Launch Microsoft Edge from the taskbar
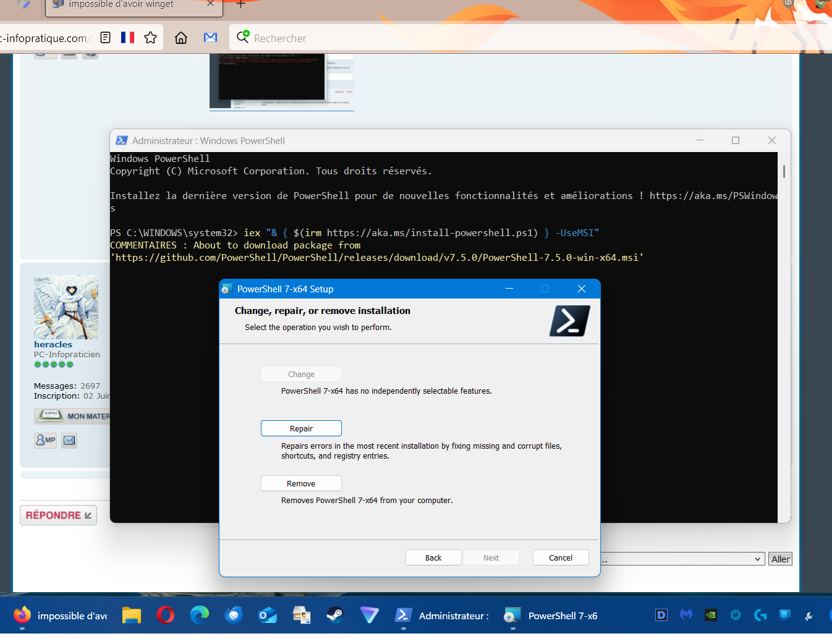Image resolution: width=832 pixels, height=644 pixels. coord(200,615)
